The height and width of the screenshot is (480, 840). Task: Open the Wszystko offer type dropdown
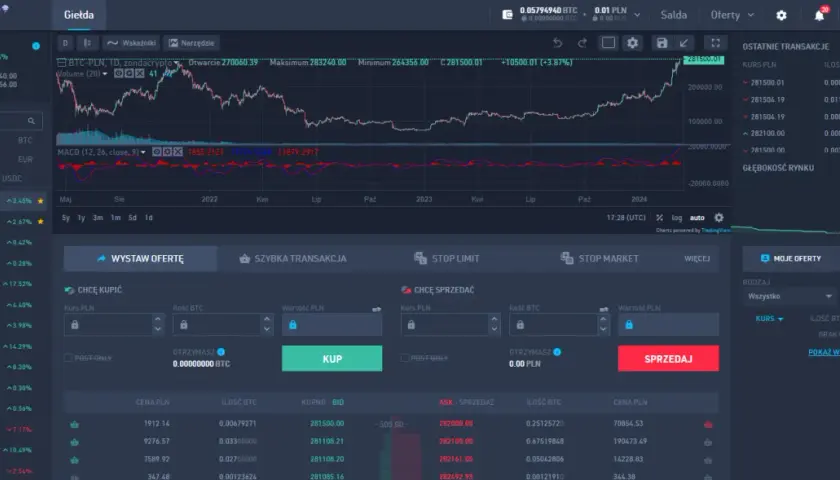pyautogui.click(x=790, y=296)
